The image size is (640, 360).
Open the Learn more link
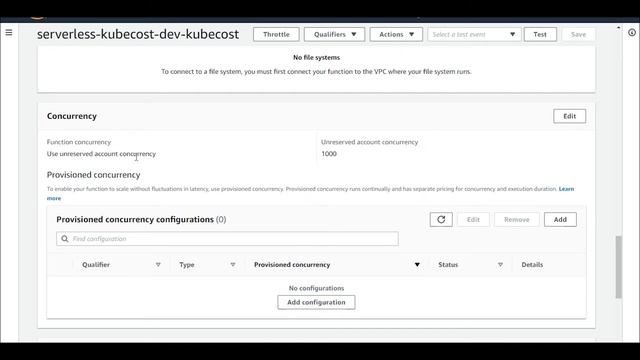pyautogui.click(x=566, y=189)
